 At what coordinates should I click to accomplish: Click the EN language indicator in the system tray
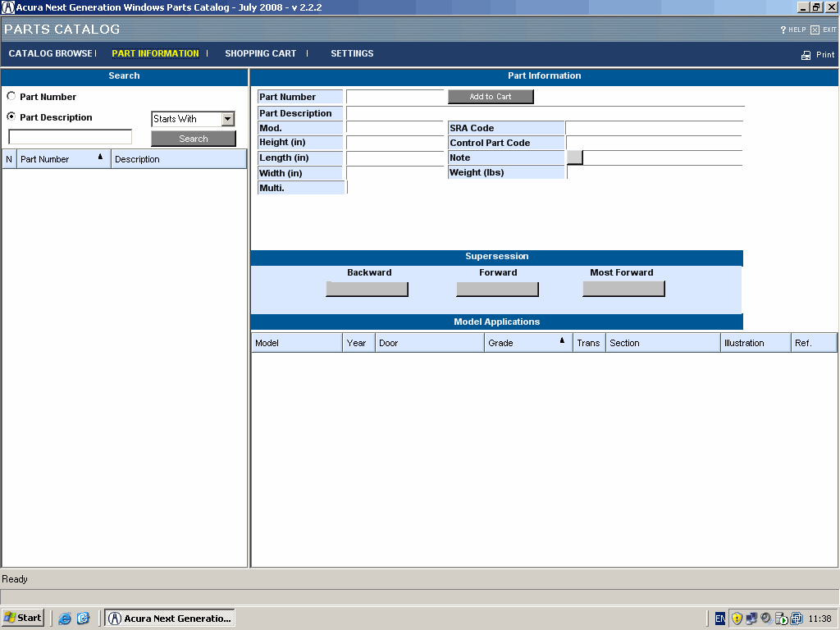[719, 619]
